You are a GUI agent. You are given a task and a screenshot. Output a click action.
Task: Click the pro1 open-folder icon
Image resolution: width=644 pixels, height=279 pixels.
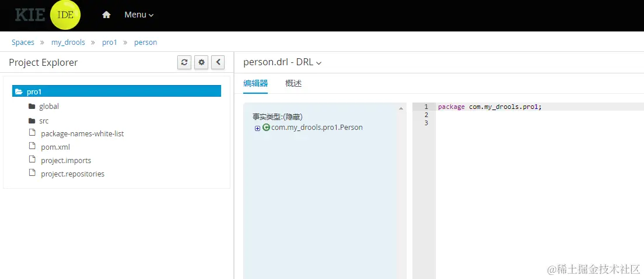click(19, 91)
